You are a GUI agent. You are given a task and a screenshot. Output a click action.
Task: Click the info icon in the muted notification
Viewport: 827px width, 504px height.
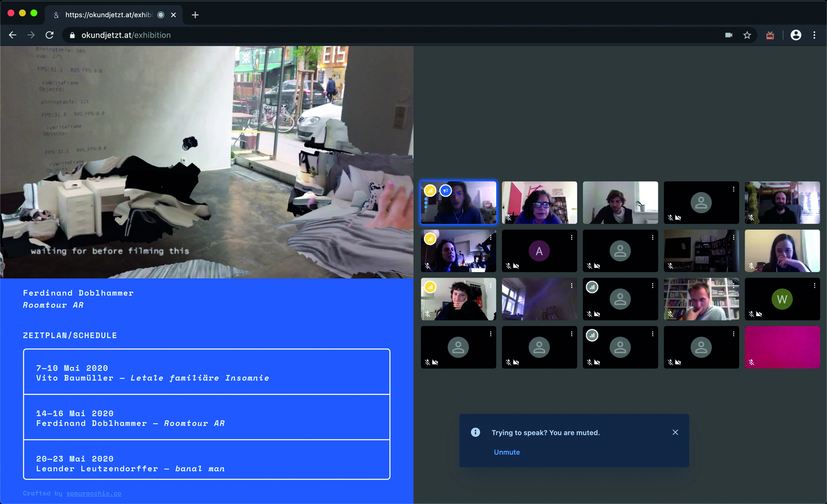tap(475, 432)
